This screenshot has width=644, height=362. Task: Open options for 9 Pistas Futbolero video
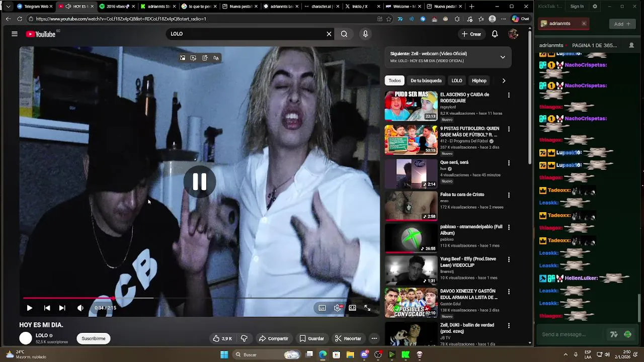509,129
